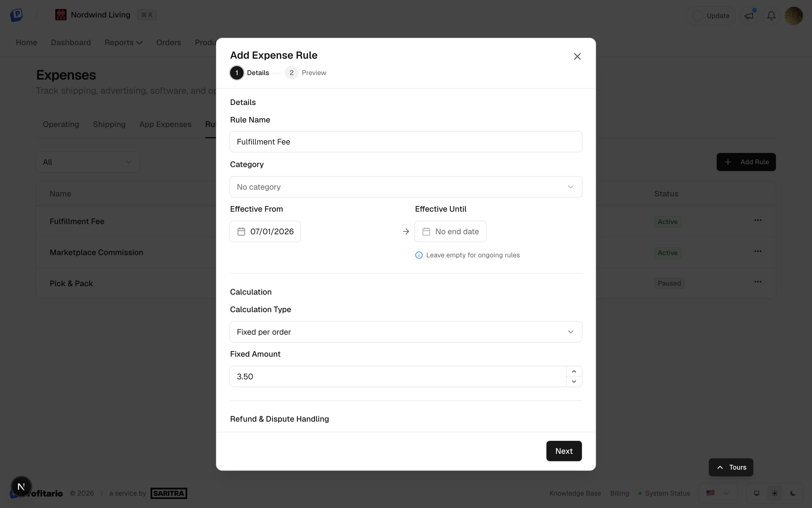The width and height of the screenshot is (812, 508).
Task: Click the Name column header
Action: tap(60, 194)
